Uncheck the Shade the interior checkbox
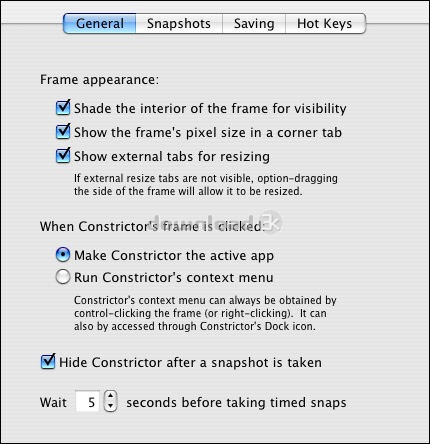Viewport: 430px width, 444px height. pos(63,107)
